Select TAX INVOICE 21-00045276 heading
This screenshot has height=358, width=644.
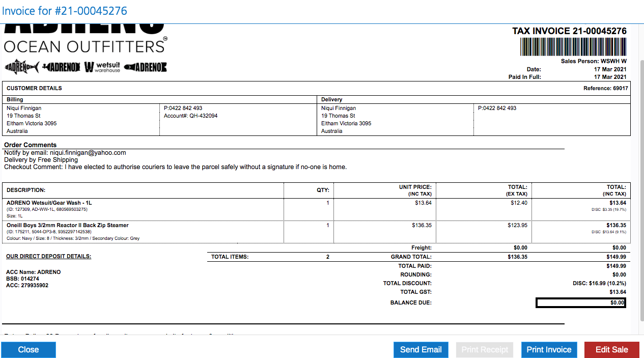coord(569,31)
